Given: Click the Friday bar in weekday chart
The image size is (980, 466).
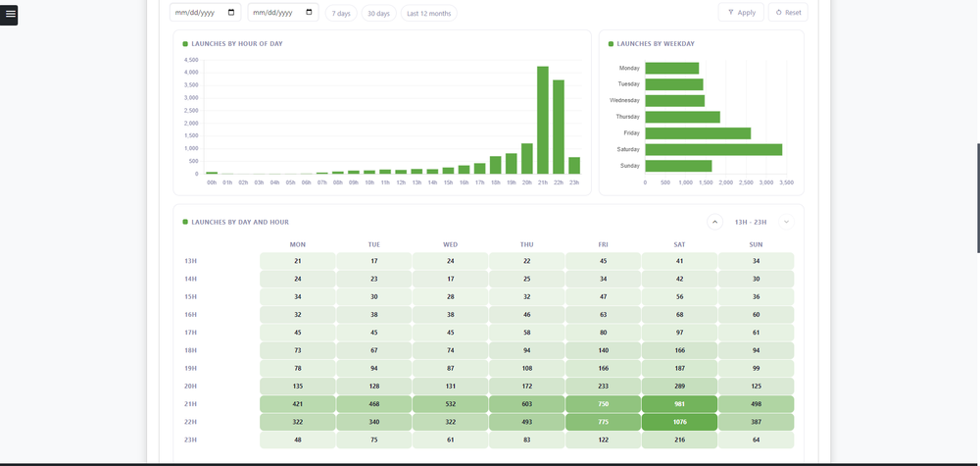Looking at the screenshot, I should pyautogui.click(x=698, y=133).
